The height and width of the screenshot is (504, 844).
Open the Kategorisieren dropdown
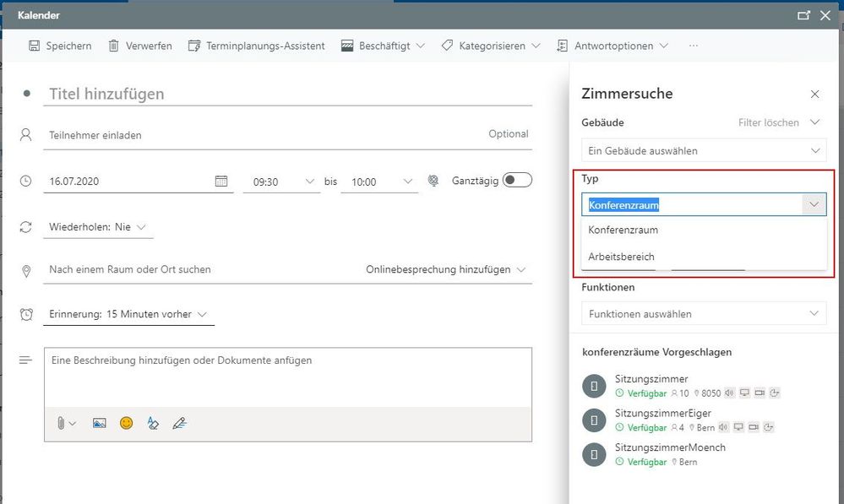point(490,46)
